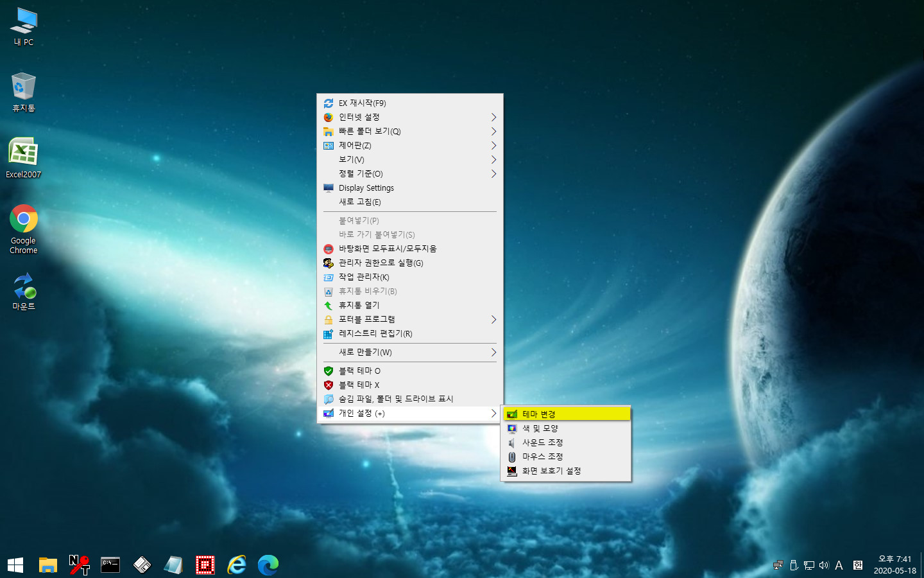Toggle the A input mode indicator
924x578 pixels.
tap(839, 565)
